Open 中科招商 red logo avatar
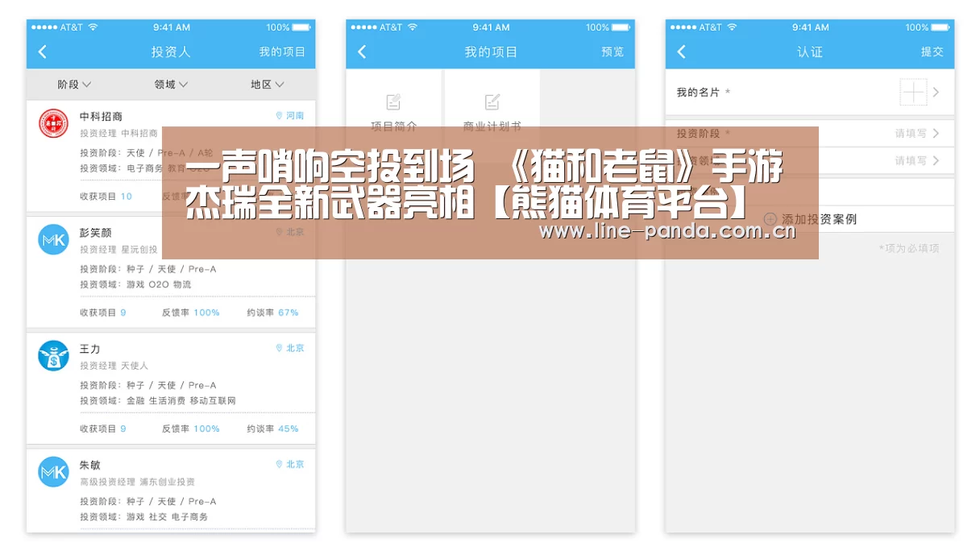Screen dimensions: 980x551 (x=54, y=123)
